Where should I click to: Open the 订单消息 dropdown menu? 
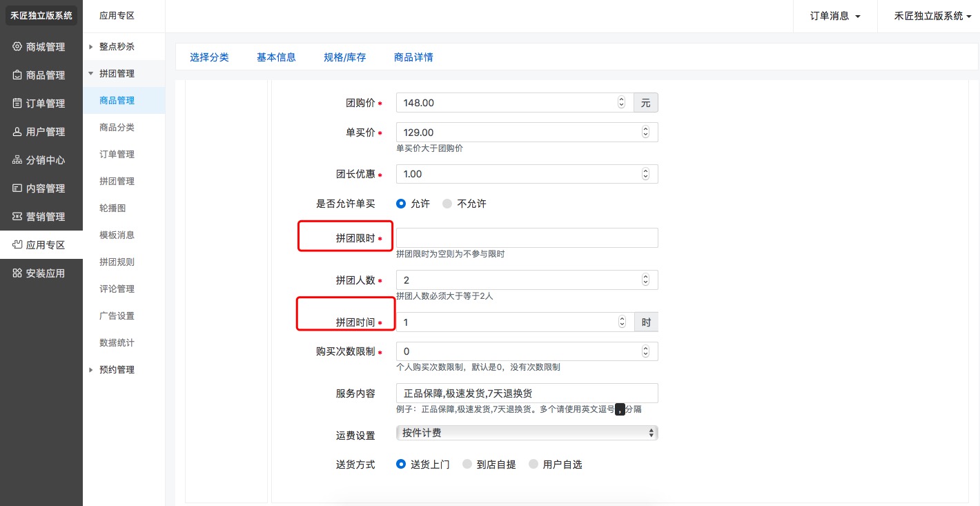click(835, 16)
